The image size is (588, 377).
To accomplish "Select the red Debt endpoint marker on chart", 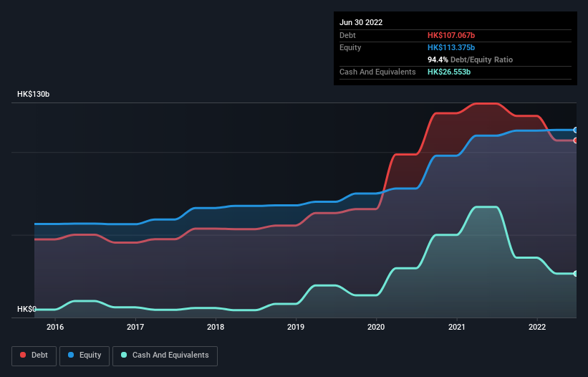I will click(575, 140).
